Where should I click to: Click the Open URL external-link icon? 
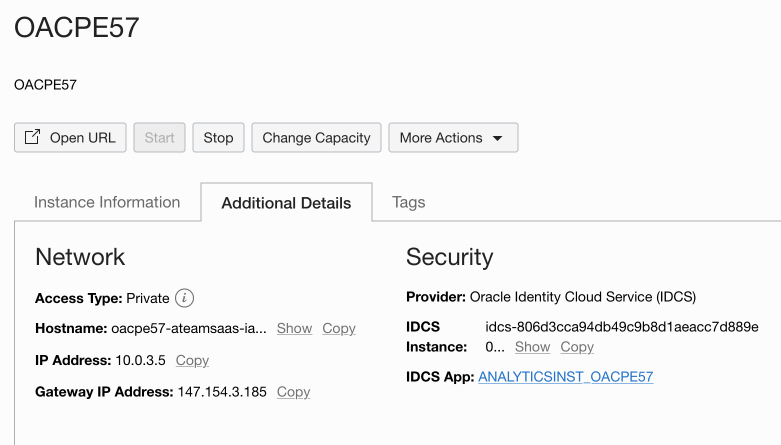click(33, 138)
